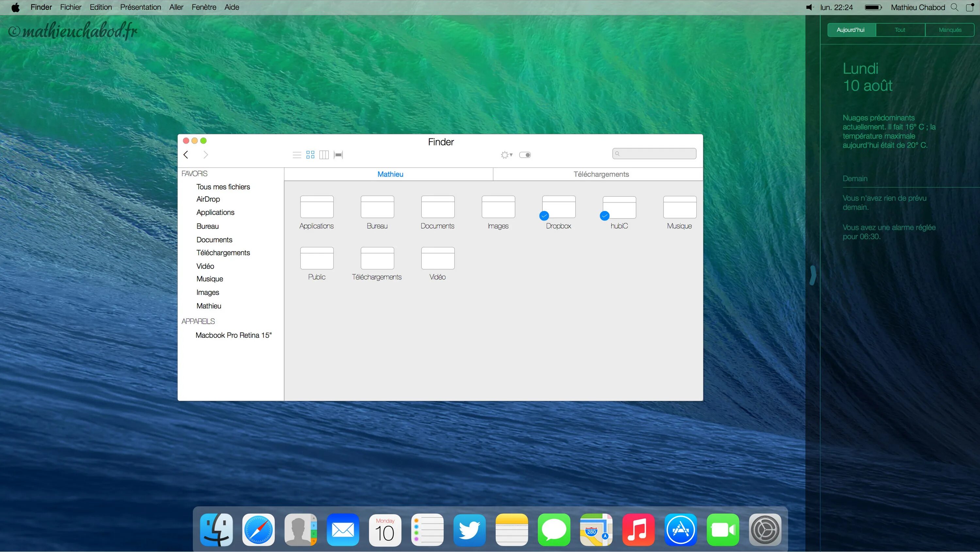Select the icon grid view button
Screen dimensions: 980x552
310,155
